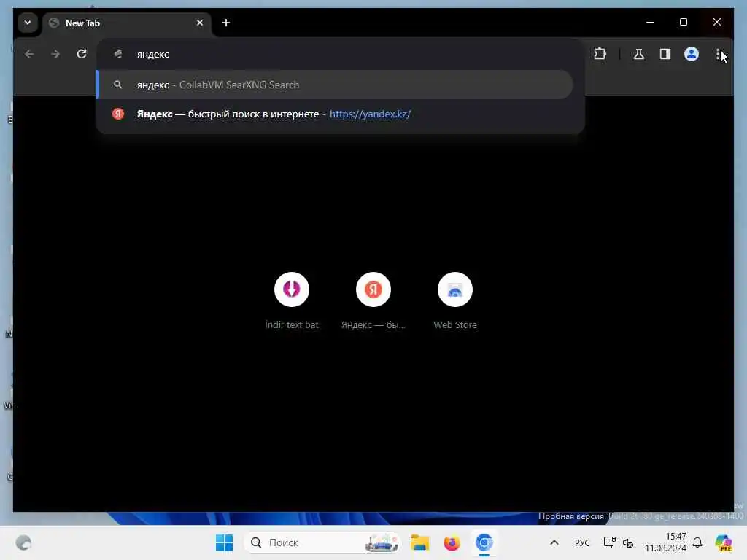Open a new tab with plus button
This screenshot has height=560, width=747.
tap(226, 23)
